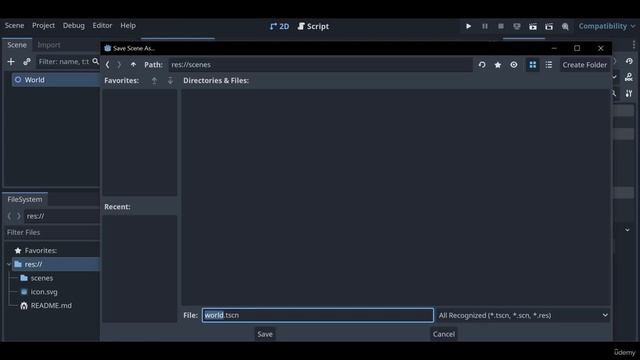Viewport: 640px width, 360px height.
Task: Click Create Folder button
Action: click(x=584, y=65)
